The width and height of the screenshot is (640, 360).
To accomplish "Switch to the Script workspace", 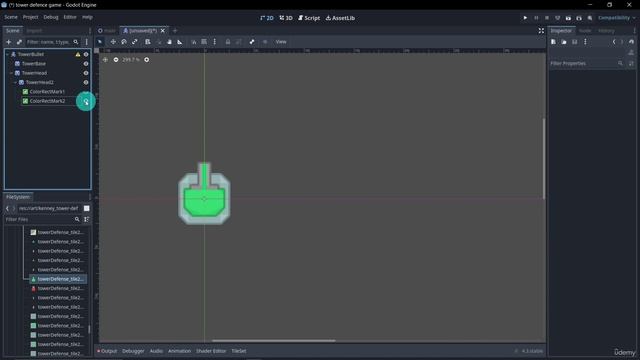I will coord(309,18).
